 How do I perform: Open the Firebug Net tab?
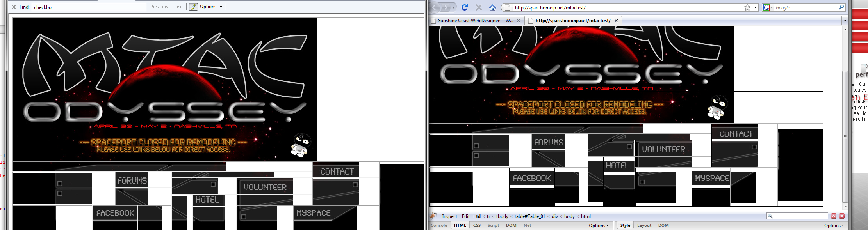pos(527,225)
